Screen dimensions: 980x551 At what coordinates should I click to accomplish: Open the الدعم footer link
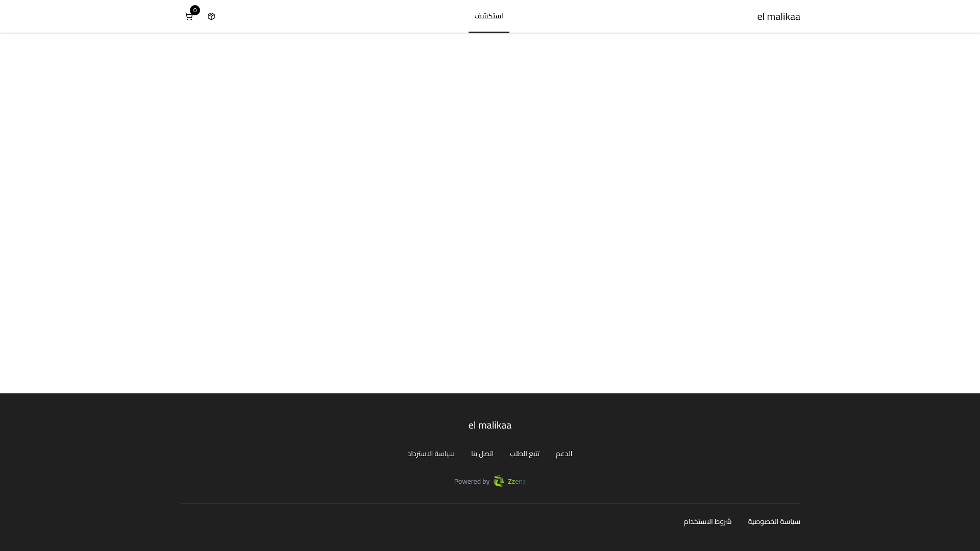coord(564,454)
